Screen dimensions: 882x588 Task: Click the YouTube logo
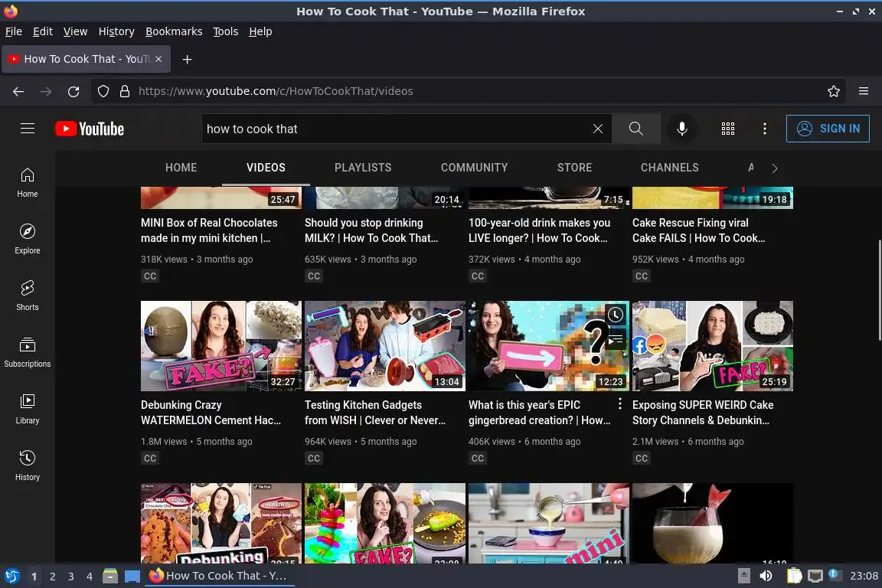pos(90,129)
